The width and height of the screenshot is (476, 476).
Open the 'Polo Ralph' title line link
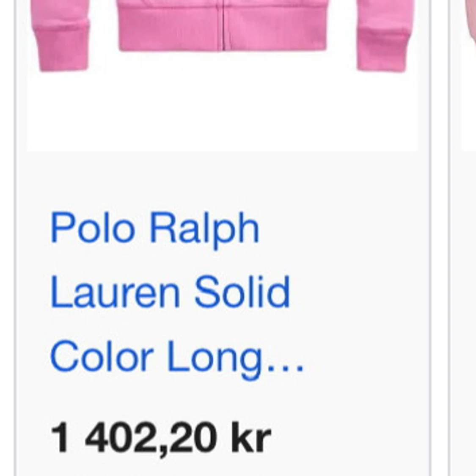(154, 228)
